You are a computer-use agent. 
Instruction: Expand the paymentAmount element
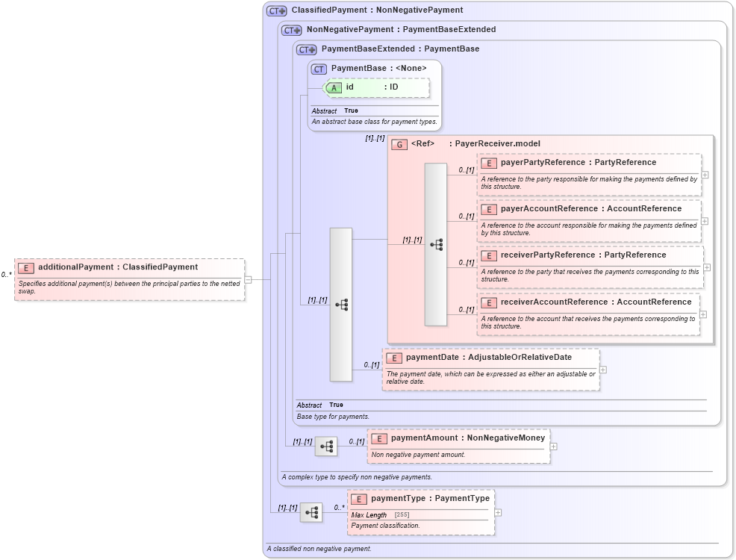point(552,447)
